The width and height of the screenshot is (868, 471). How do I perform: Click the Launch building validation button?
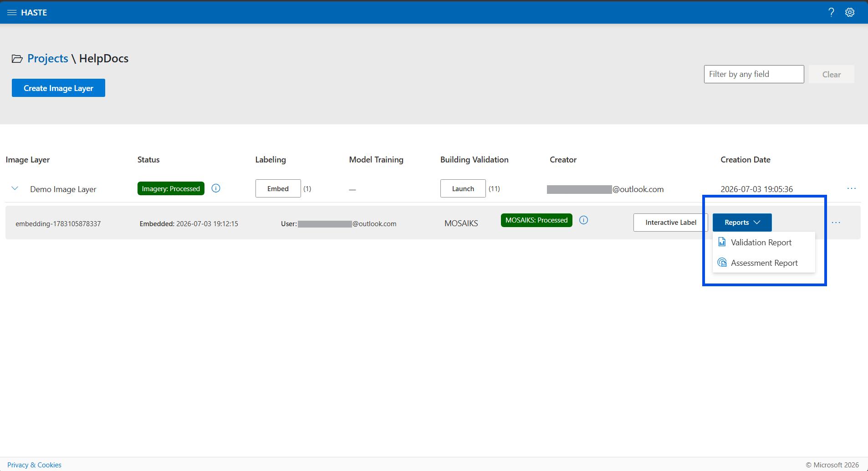(463, 188)
